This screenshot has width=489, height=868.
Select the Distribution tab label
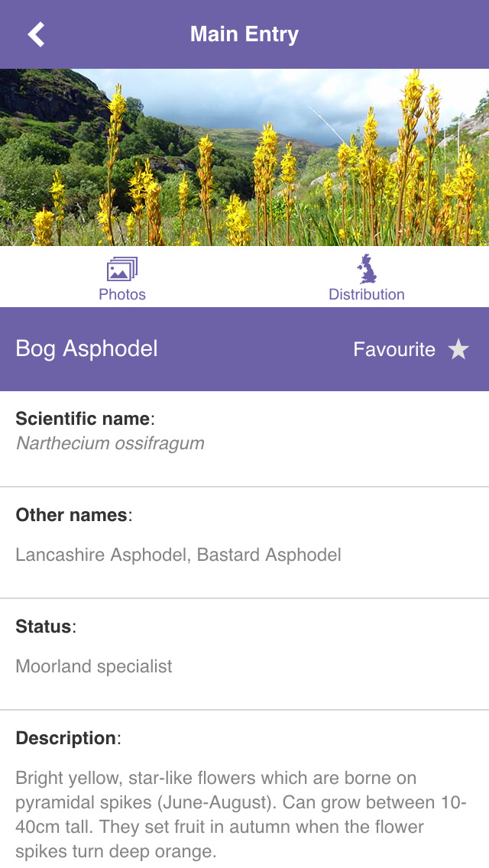point(367,294)
